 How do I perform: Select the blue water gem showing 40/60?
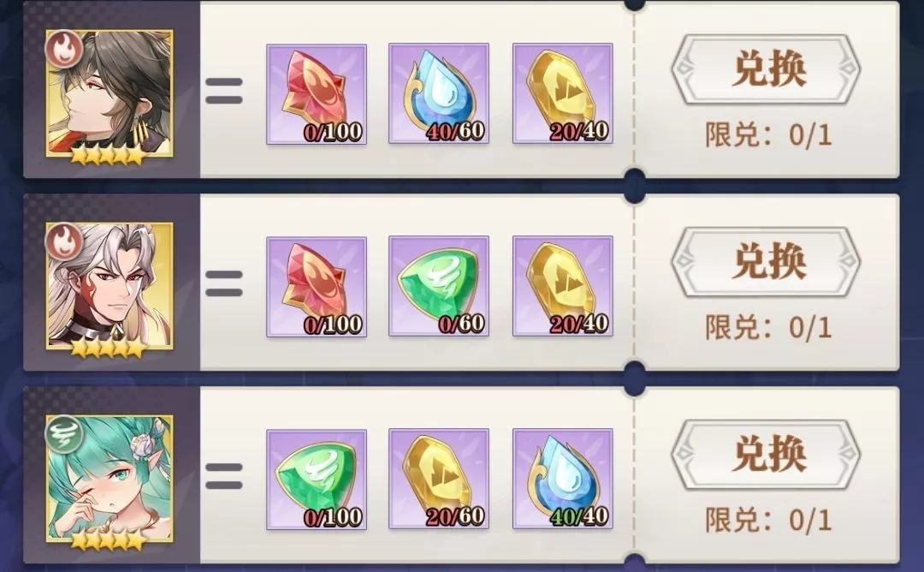(439, 93)
